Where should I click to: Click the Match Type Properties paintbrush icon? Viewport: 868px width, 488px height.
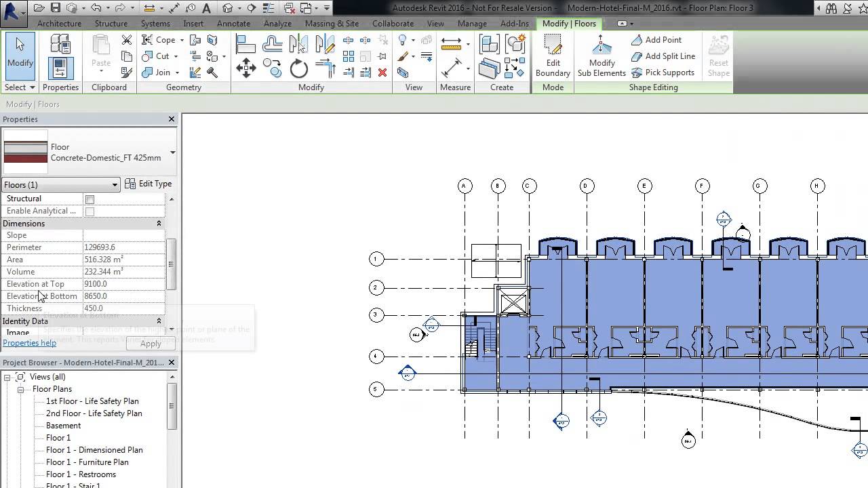pyautogui.click(x=126, y=73)
